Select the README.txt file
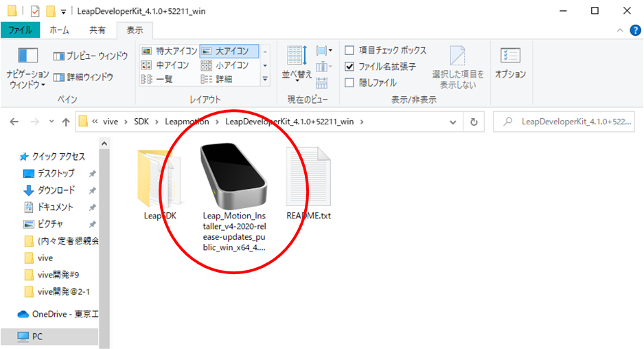The width and height of the screenshot is (644, 349). point(308,184)
